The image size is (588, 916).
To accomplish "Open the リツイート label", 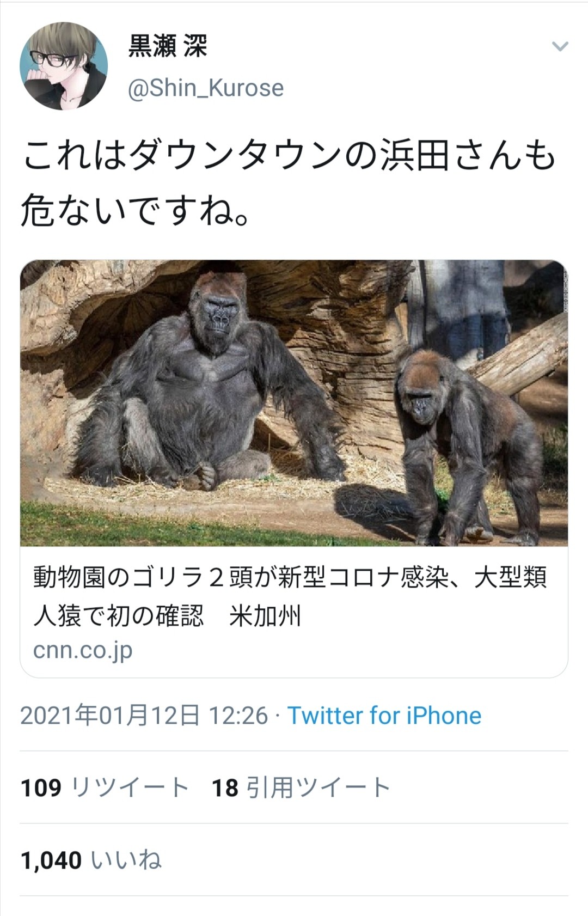I will 130,787.
